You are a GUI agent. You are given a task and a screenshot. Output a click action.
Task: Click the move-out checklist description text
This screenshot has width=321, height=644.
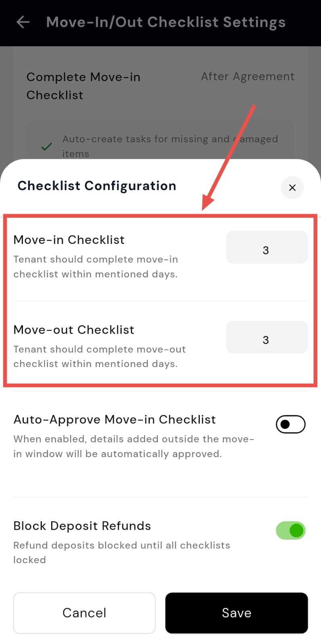coord(99,357)
